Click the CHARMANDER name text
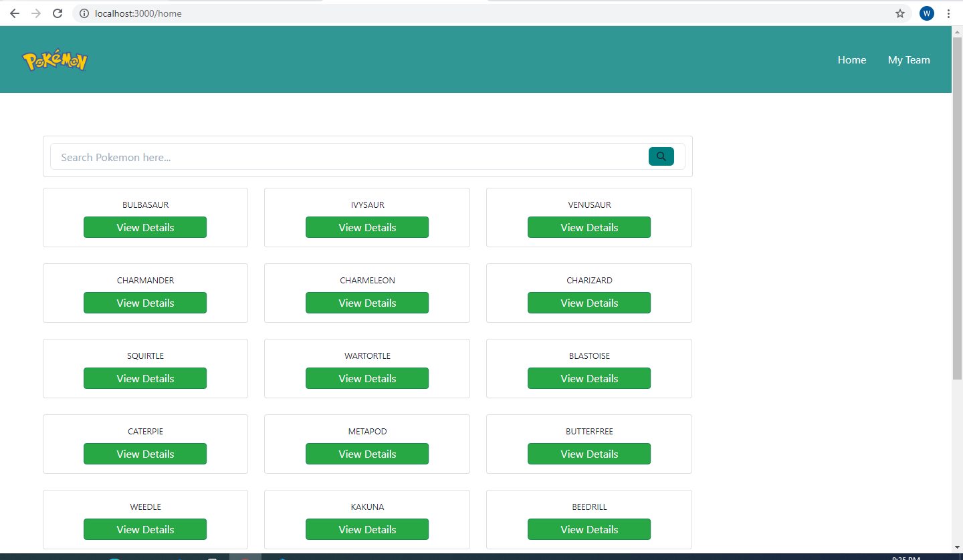963x560 pixels. [145, 281]
